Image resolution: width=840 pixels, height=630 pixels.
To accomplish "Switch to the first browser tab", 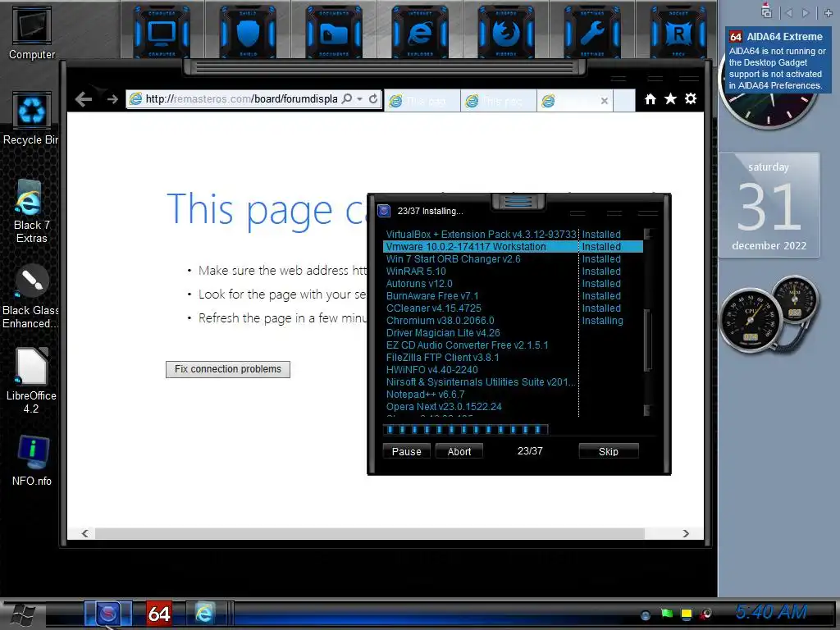I will pos(422,101).
